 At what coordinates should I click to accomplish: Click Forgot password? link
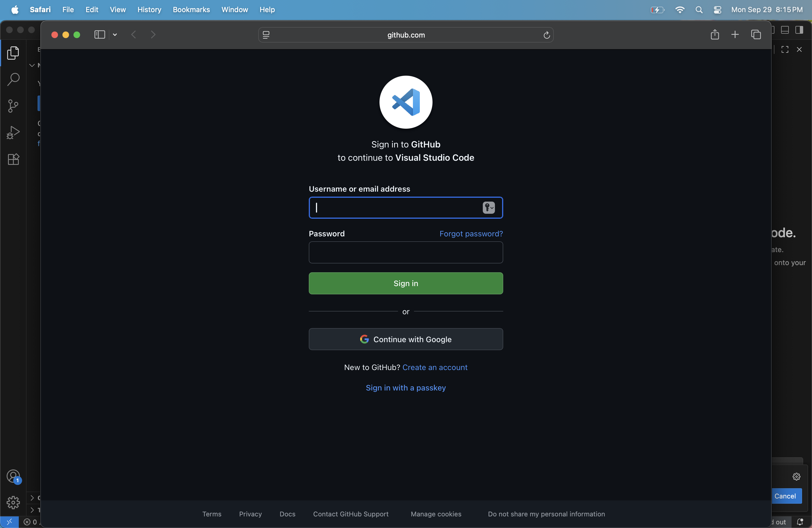coord(471,234)
